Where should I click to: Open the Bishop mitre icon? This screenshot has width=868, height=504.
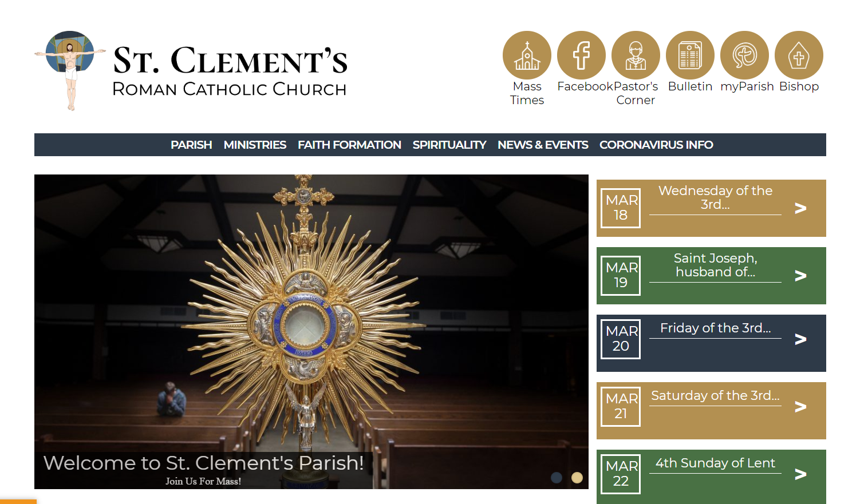click(x=799, y=55)
